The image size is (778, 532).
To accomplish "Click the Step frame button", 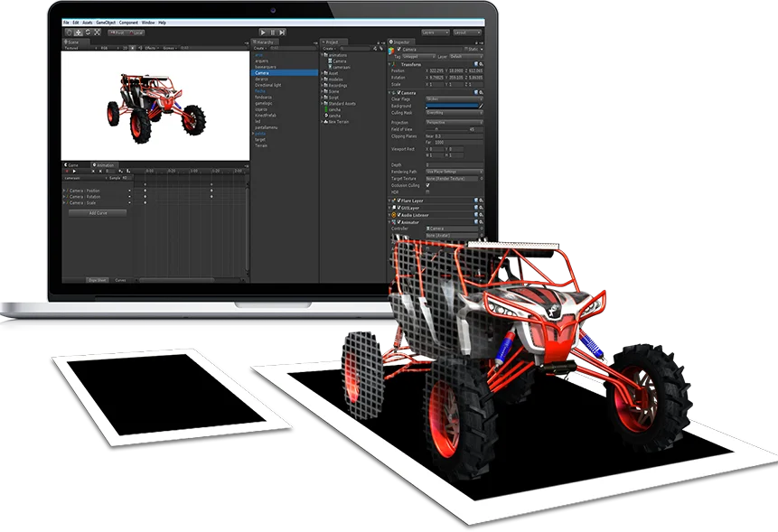I will pos(282,33).
